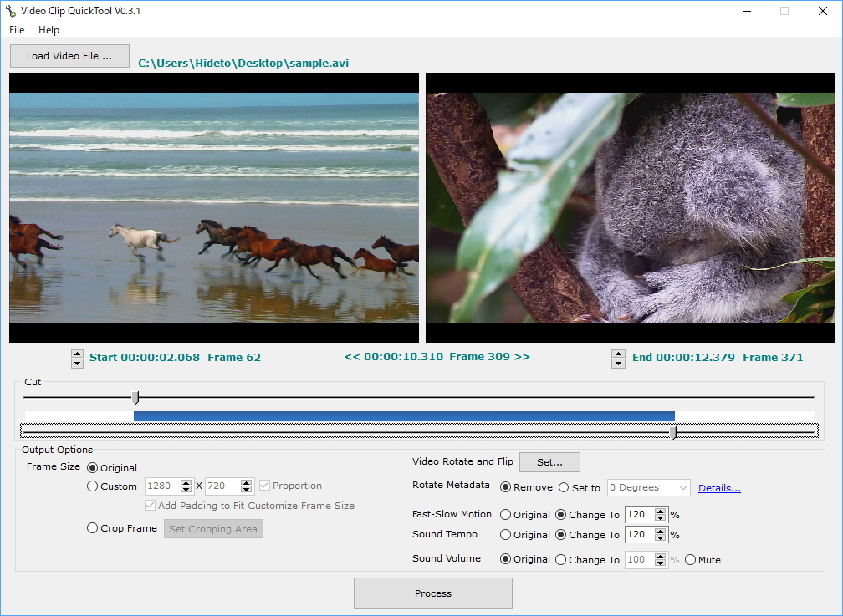
Task: Step forward with the >> frame arrows
Action: tap(522, 357)
